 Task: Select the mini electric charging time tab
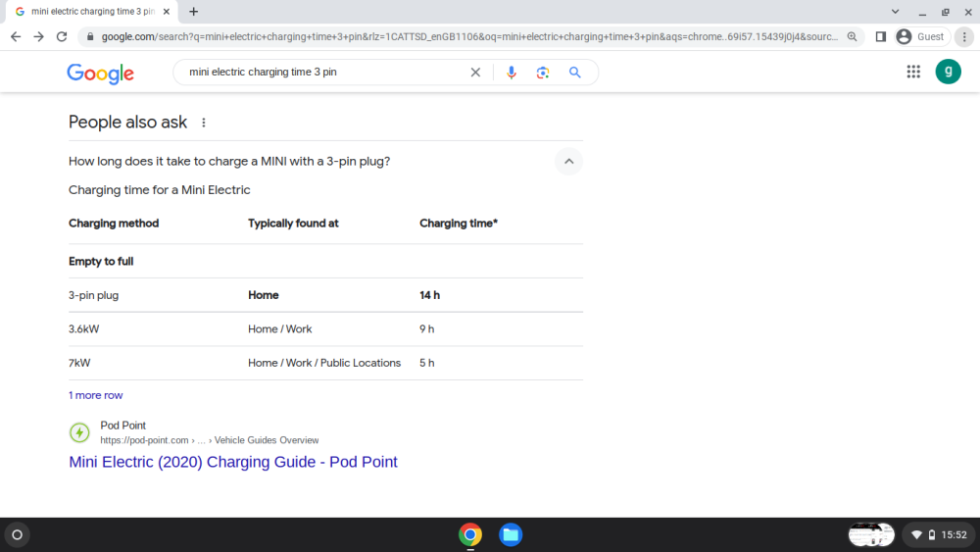coord(92,11)
